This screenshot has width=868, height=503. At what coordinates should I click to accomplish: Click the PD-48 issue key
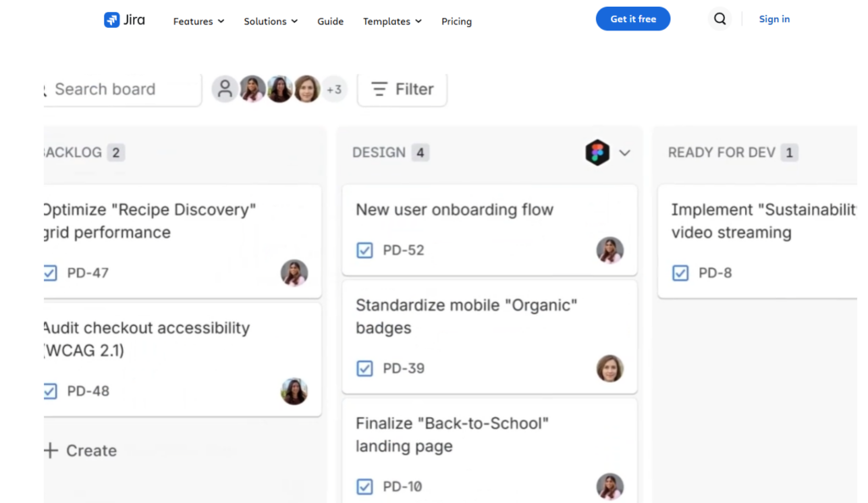tap(88, 391)
